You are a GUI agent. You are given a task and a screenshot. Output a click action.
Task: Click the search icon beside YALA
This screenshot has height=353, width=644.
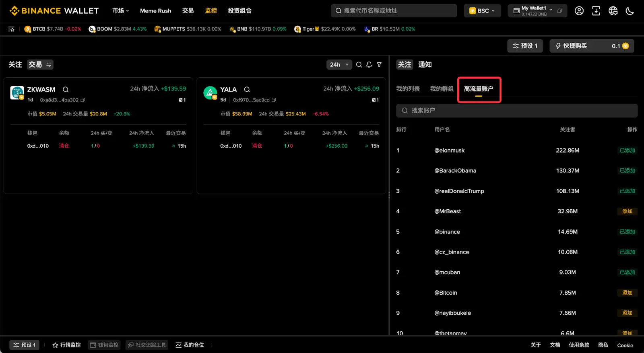tap(247, 90)
